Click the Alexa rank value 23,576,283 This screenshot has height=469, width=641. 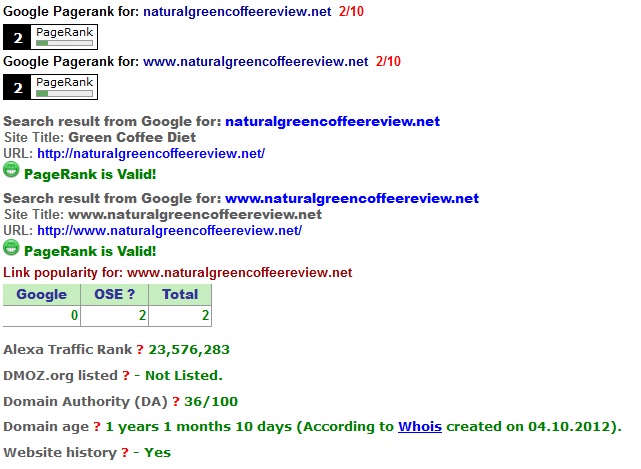[189, 350]
